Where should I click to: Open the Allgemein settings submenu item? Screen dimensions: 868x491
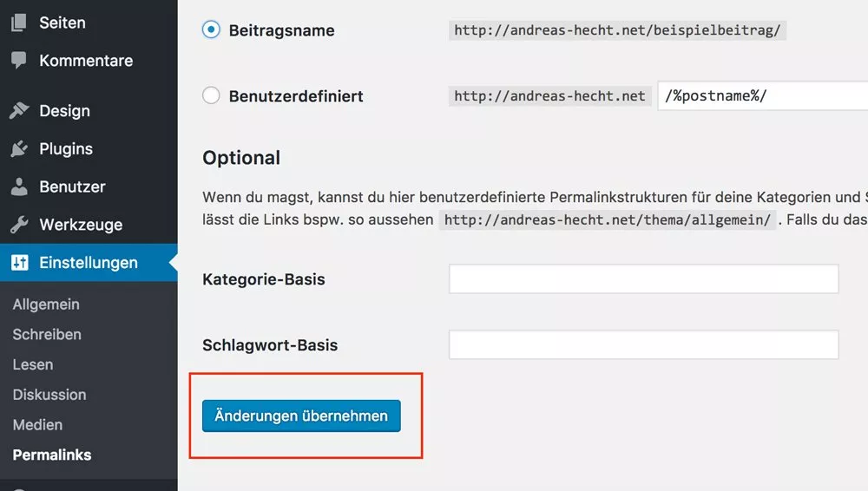[x=46, y=304]
